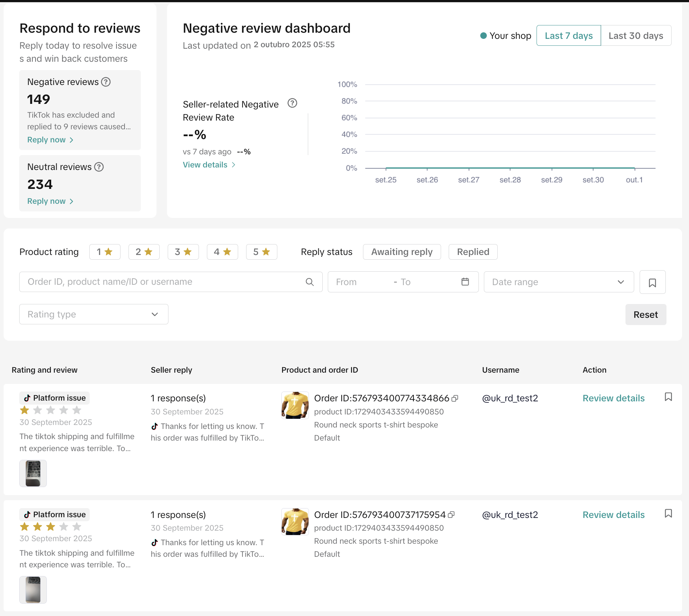
Task: Toggle the 1-star product rating filter
Action: pyautogui.click(x=105, y=252)
